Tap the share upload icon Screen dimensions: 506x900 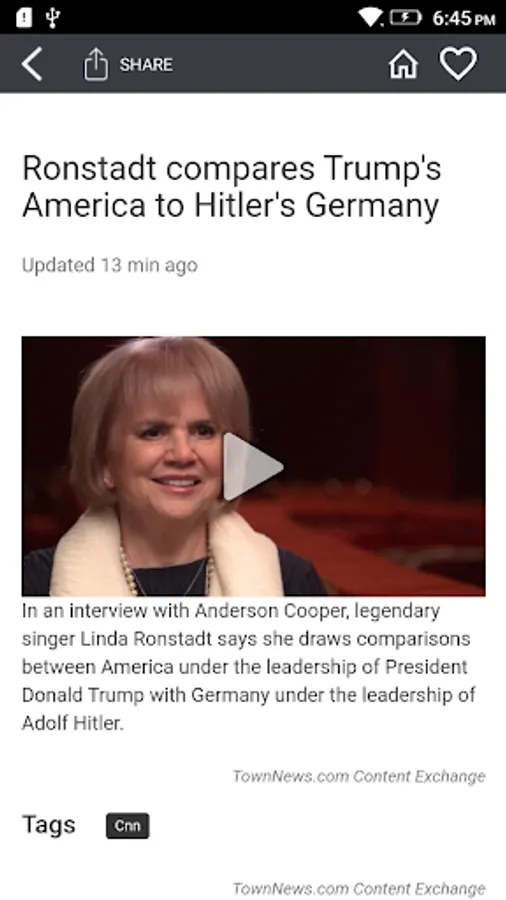pos(96,64)
